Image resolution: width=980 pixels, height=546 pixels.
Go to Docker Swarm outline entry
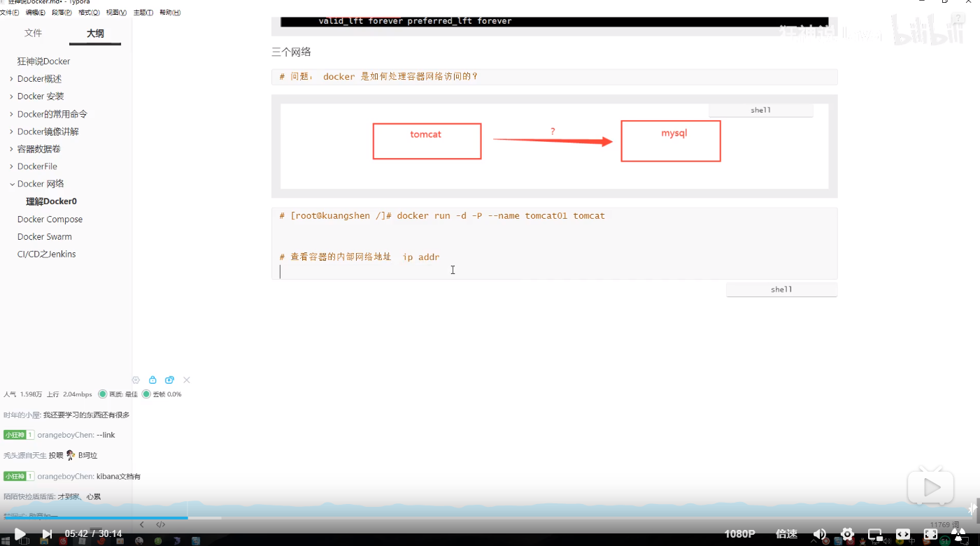44,237
